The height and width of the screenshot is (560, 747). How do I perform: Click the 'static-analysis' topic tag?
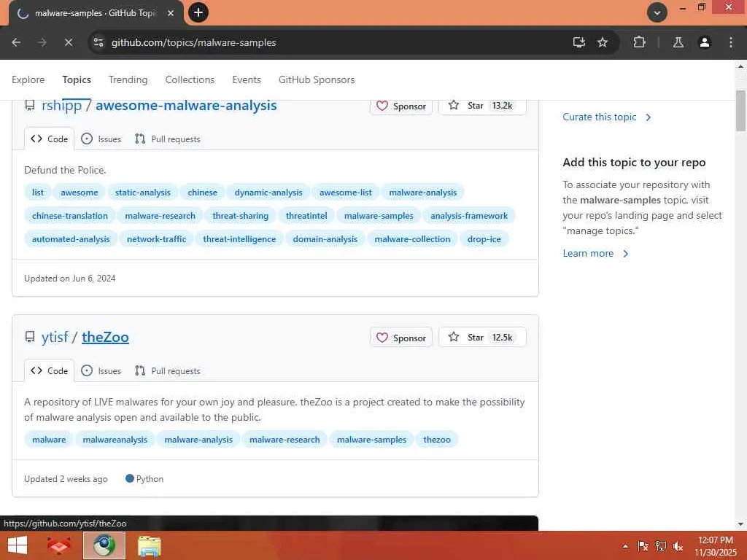click(x=142, y=192)
